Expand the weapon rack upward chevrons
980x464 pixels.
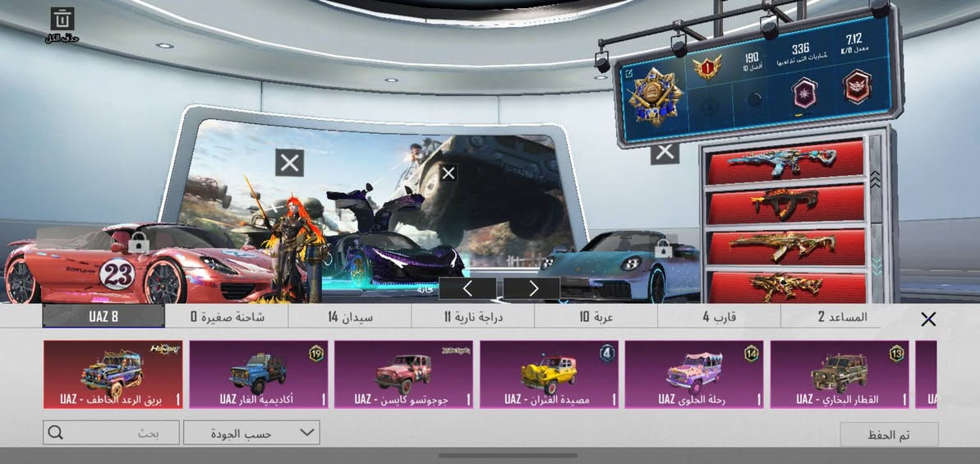tap(876, 179)
